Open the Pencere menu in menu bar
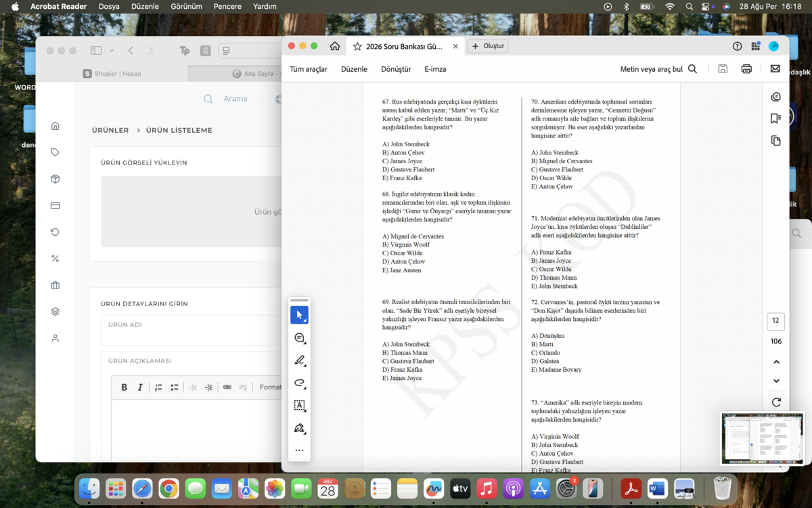The height and width of the screenshot is (508, 812). [x=227, y=6]
